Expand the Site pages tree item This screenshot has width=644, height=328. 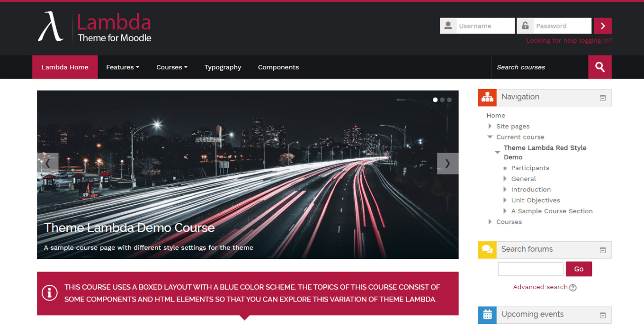[x=490, y=126]
